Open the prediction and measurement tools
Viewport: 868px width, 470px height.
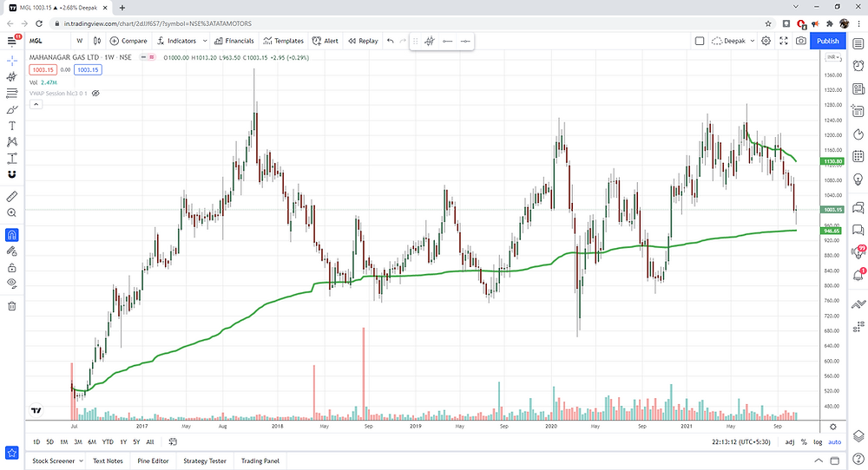(11, 159)
